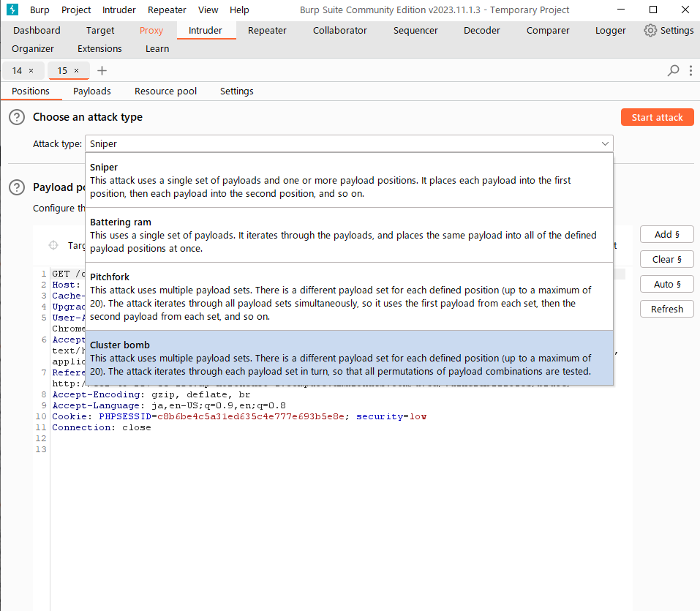This screenshot has width=700, height=611.
Task: Open the Positions sub-tab
Action: pyautogui.click(x=31, y=91)
